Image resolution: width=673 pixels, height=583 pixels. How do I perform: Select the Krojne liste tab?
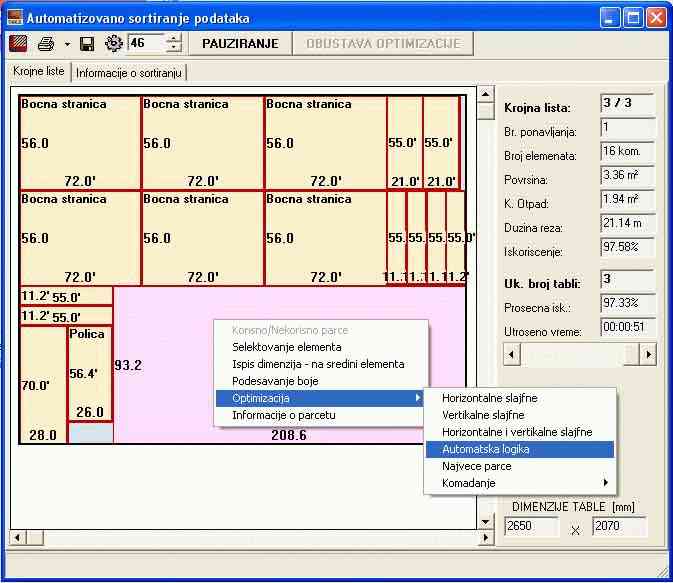[x=39, y=72]
